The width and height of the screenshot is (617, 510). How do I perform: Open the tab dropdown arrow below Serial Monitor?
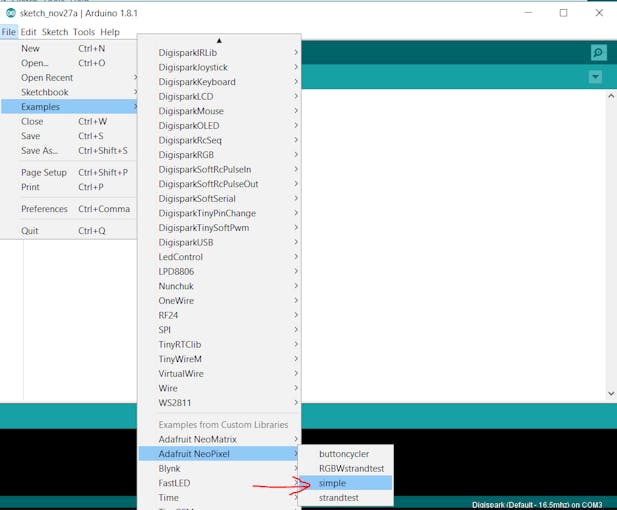point(595,77)
